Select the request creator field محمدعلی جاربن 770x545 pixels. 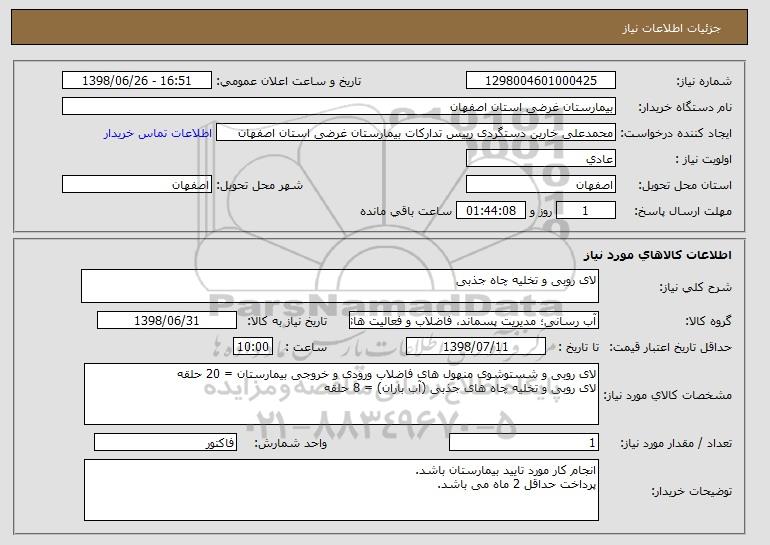pos(416,133)
